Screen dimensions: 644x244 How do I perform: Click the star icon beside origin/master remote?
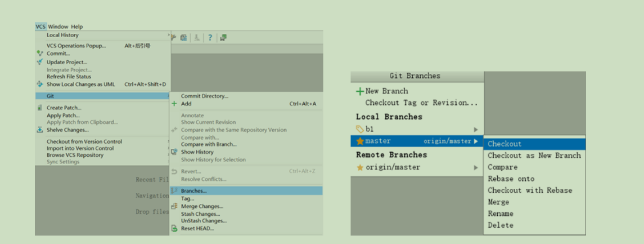360,167
